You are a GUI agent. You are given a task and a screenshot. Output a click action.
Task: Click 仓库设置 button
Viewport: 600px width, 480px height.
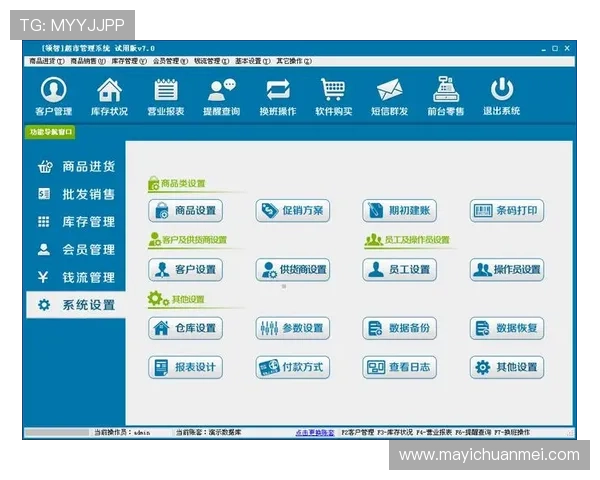(x=186, y=328)
